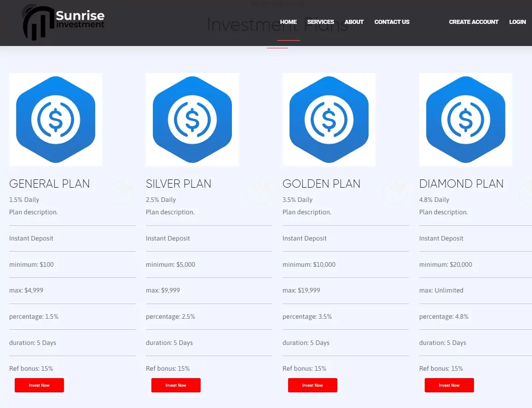Click 'max: $19,999' in Golden Plan
This screenshot has width=532, height=408.
[301, 290]
